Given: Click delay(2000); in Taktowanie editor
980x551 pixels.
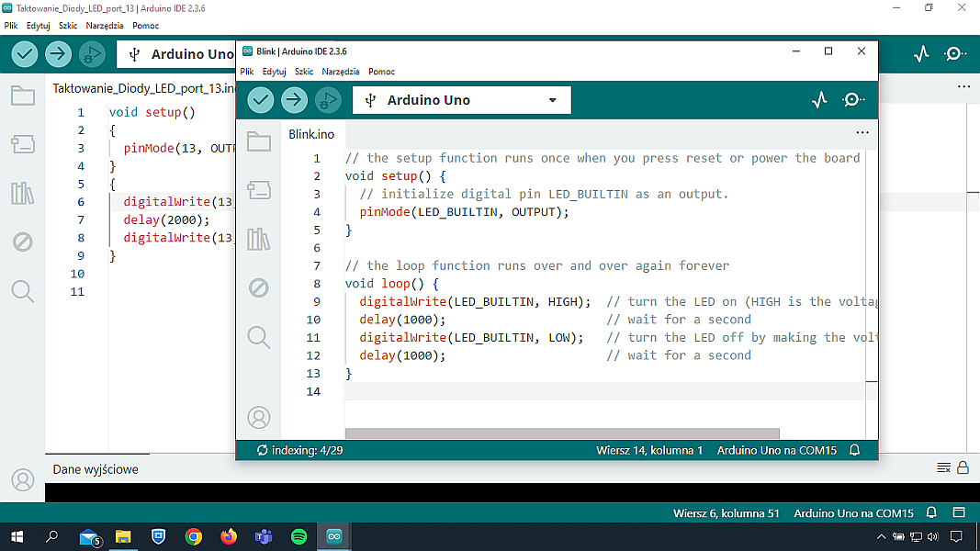Looking at the screenshot, I should (166, 219).
